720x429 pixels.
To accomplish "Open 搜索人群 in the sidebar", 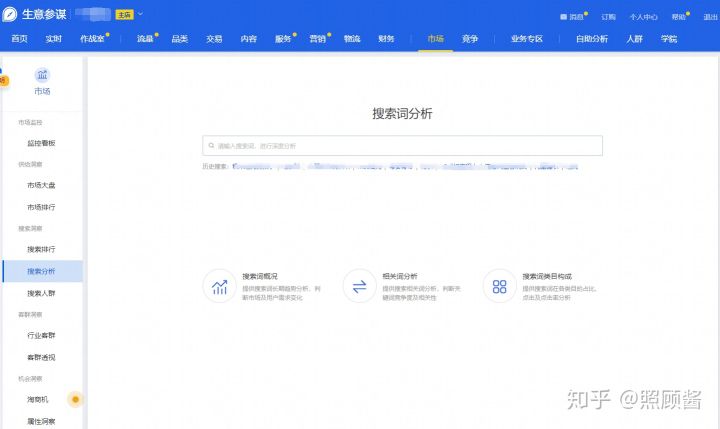I will pos(41,293).
